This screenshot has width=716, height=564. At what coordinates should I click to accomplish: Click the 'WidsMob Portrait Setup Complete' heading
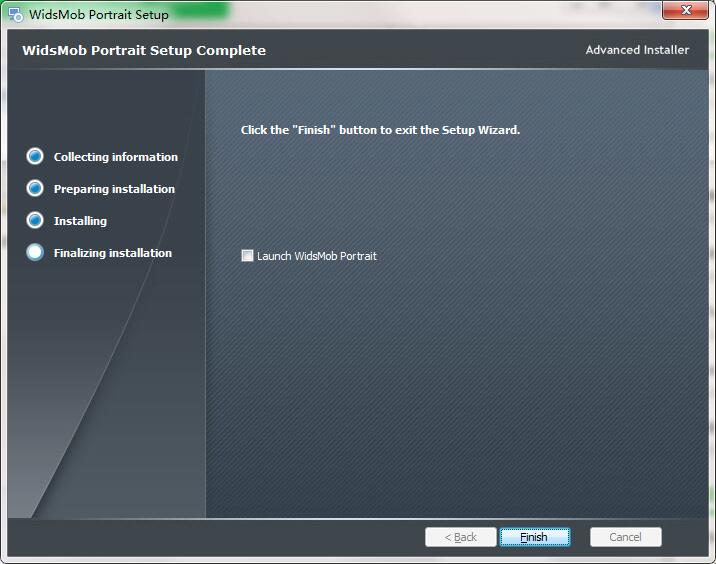click(144, 50)
